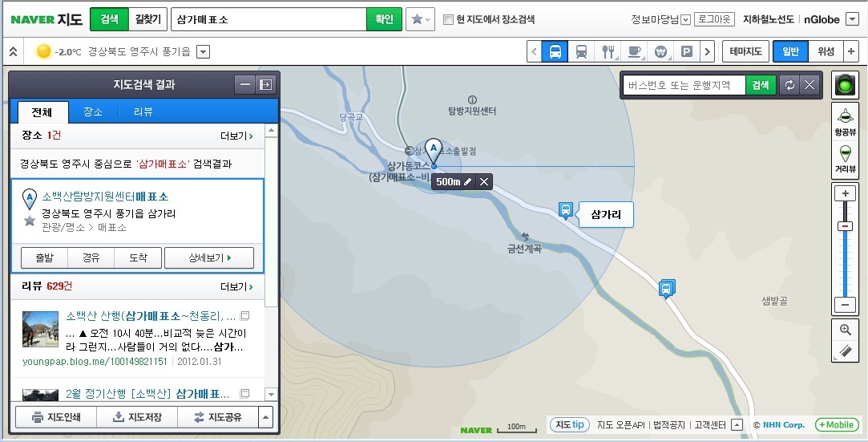
Task: Zoom out with the minus button
Action: (x=845, y=305)
